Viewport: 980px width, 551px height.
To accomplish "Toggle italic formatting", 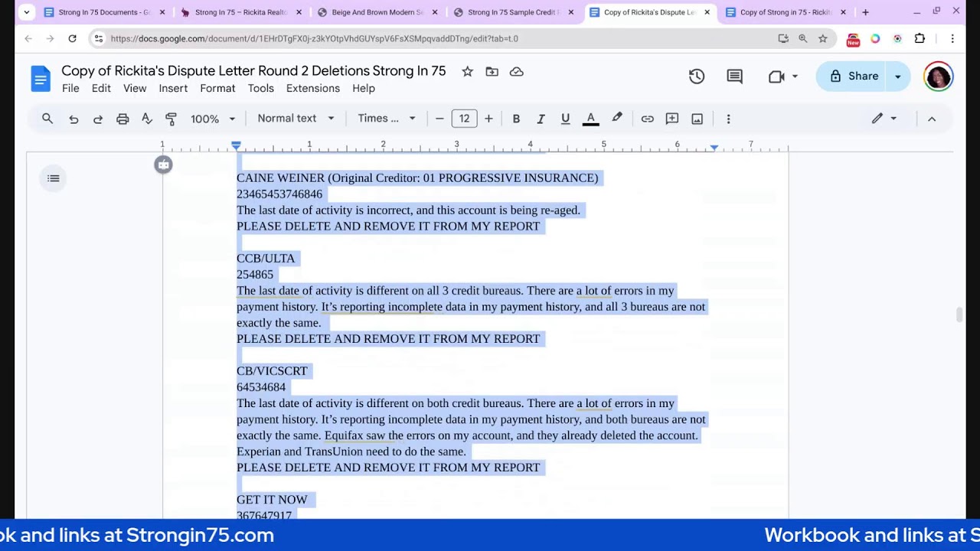I will pos(541,119).
